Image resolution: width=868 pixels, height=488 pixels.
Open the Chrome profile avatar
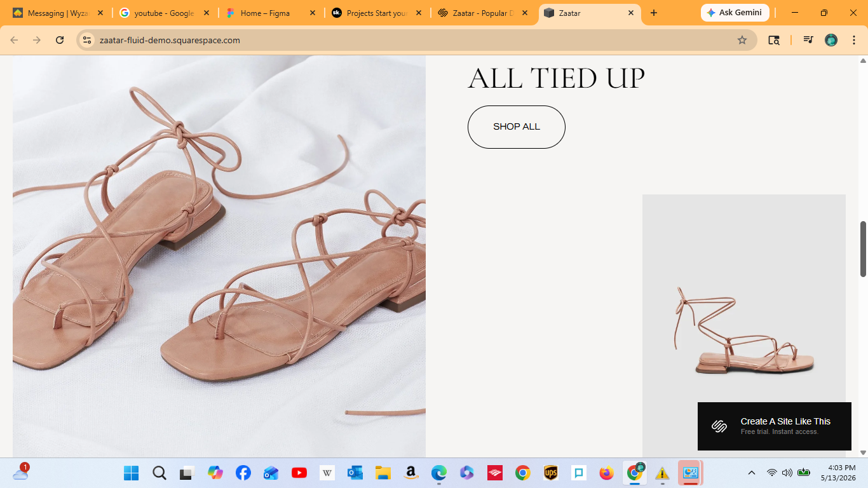[x=831, y=40]
